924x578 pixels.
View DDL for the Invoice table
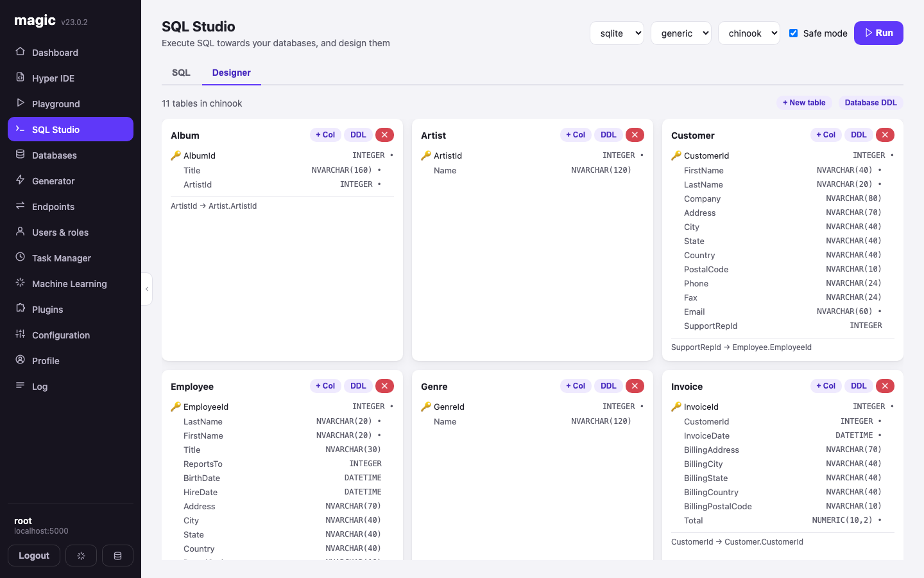click(859, 386)
